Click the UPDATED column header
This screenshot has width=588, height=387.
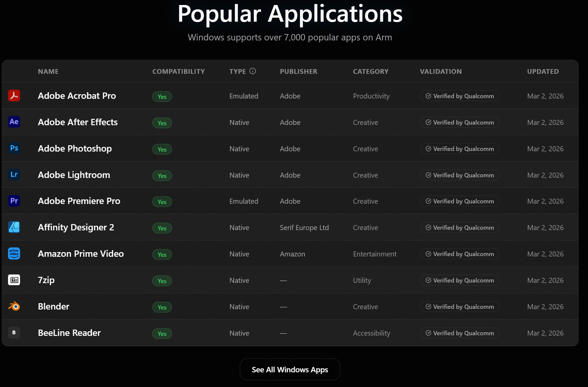(543, 71)
